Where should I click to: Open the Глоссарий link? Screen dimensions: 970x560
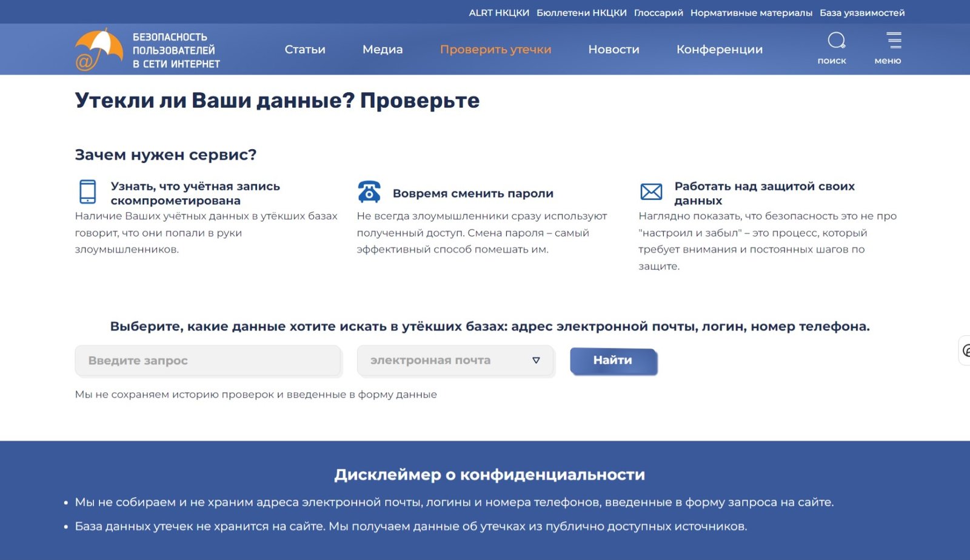pos(658,13)
